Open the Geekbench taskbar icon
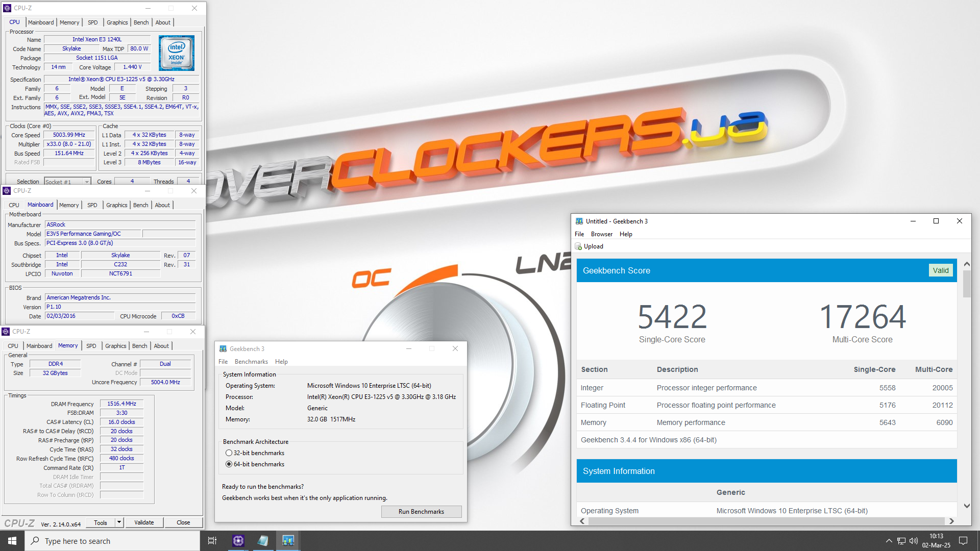Screen dimensions: 980x551 point(288,541)
